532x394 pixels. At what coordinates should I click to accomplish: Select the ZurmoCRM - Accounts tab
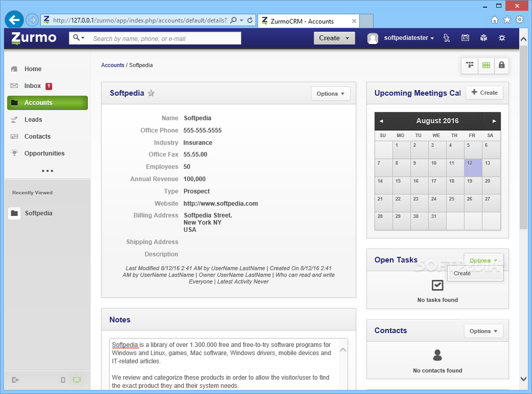point(308,21)
